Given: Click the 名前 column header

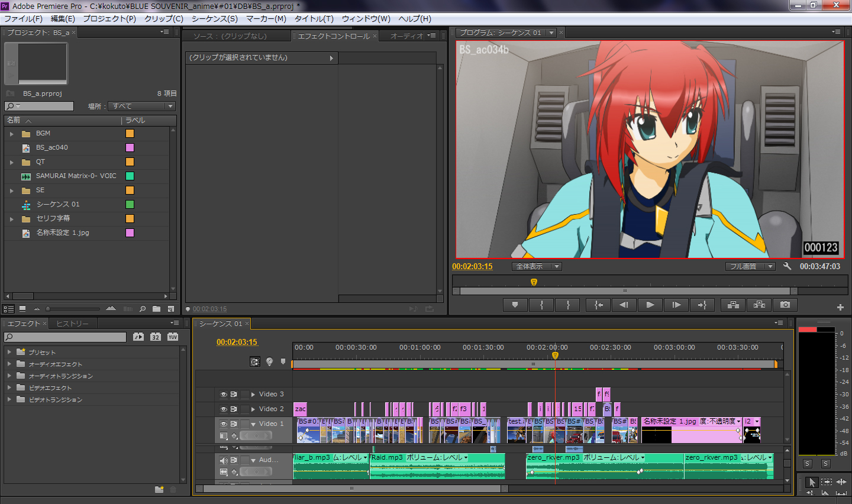Looking at the screenshot, I should coord(14,120).
